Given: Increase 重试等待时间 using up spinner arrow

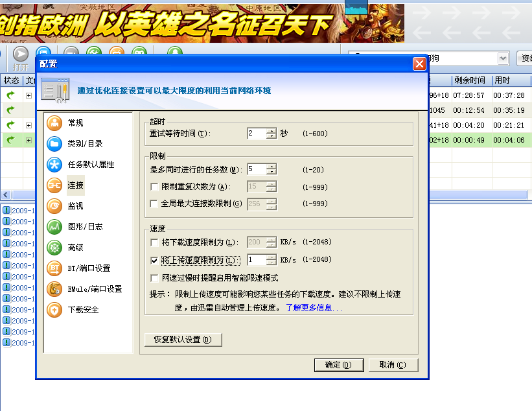Looking at the screenshot, I should (x=272, y=130).
